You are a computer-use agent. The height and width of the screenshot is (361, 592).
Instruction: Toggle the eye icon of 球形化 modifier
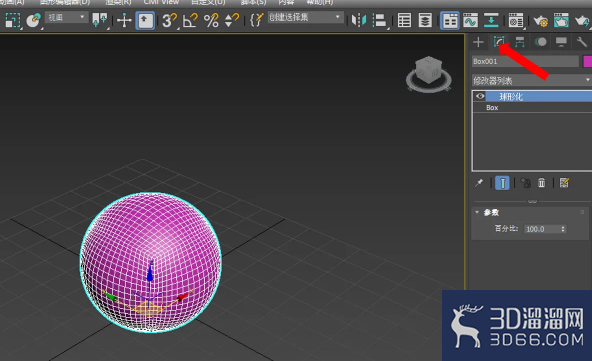coord(480,96)
